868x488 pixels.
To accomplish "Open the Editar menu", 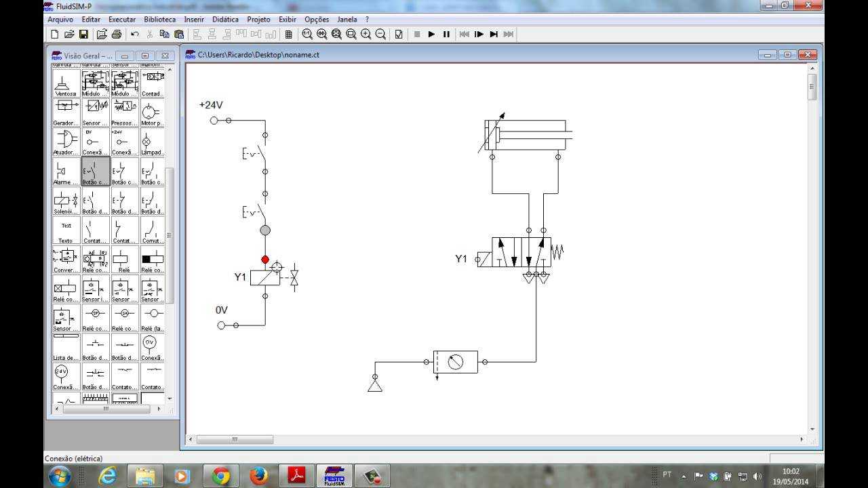I will click(x=91, y=20).
